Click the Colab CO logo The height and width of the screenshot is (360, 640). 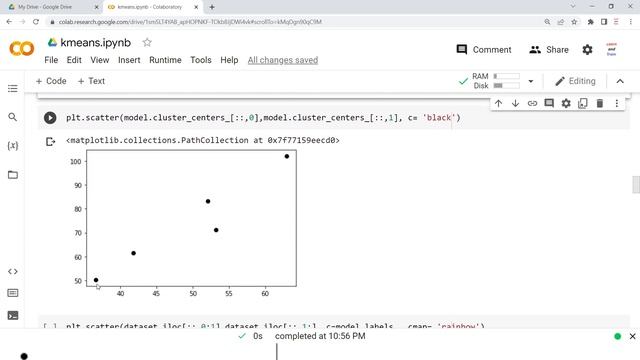(22, 49)
